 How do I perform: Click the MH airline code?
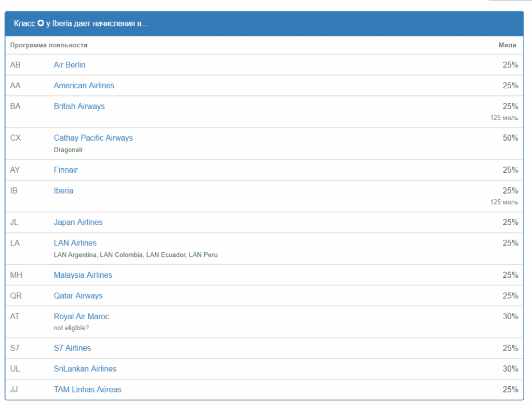(x=16, y=275)
